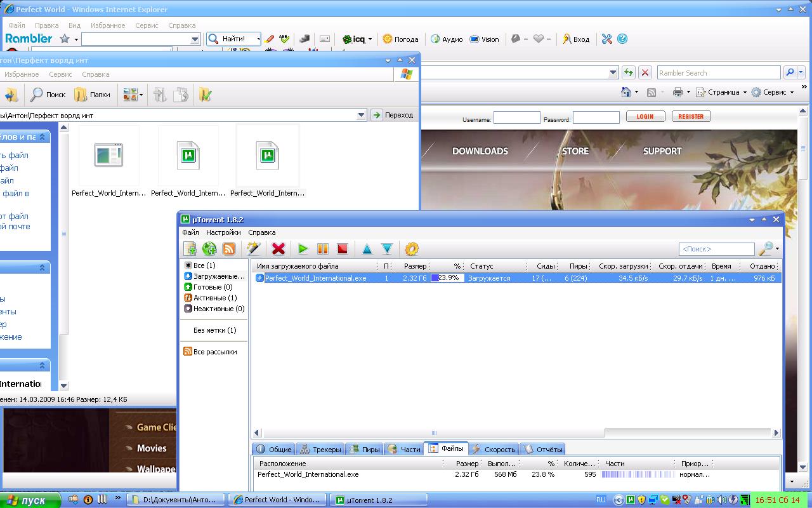Open Все рассылки RSS feeds
Image resolution: width=812 pixels, height=508 pixels.
[x=210, y=352]
